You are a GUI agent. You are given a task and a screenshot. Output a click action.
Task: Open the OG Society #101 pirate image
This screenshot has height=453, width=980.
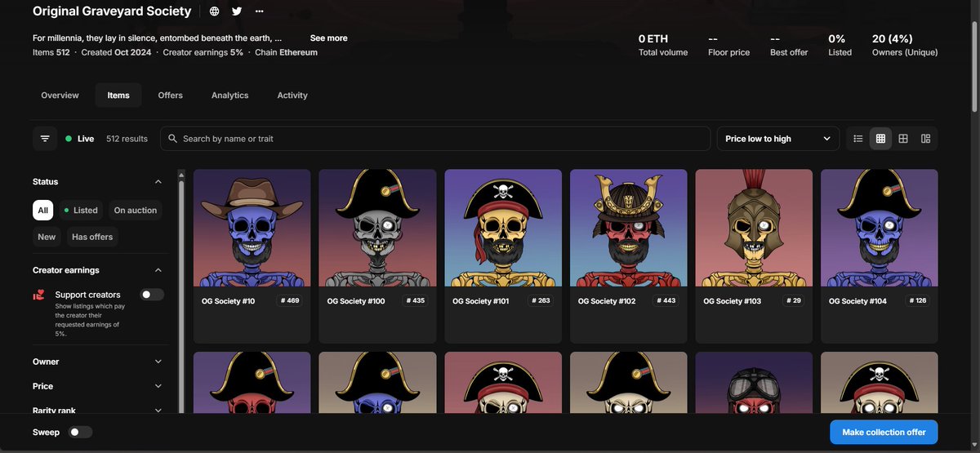(x=503, y=228)
